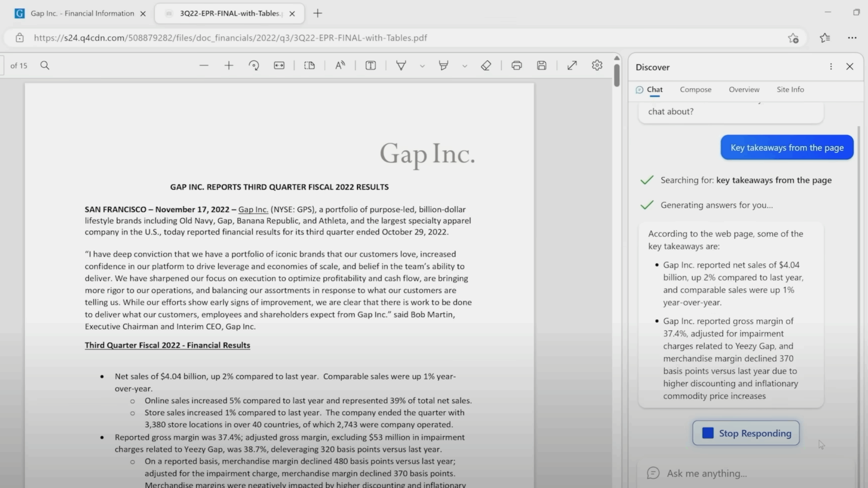
Task: Click the 'of 15' page count text
Action: pyautogui.click(x=19, y=66)
